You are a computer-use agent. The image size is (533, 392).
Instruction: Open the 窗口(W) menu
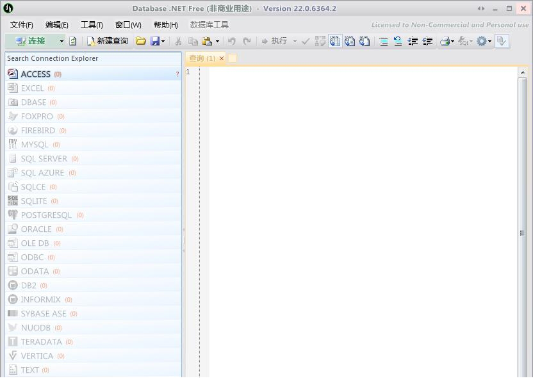[x=128, y=25]
